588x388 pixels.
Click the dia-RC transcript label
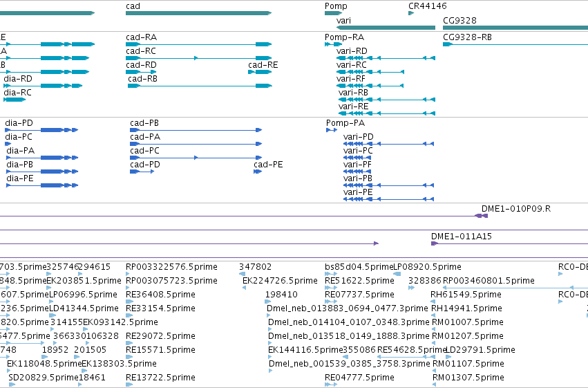click(x=18, y=93)
